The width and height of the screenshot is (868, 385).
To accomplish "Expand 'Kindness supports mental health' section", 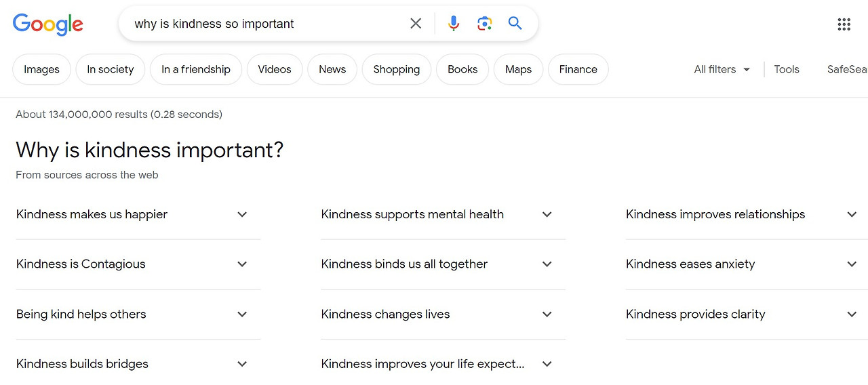I will [x=547, y=214].
